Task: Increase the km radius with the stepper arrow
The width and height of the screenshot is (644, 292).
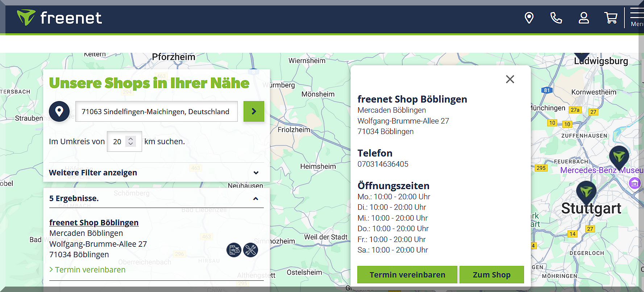Action: pyautogui.click(x=131, y=139)
